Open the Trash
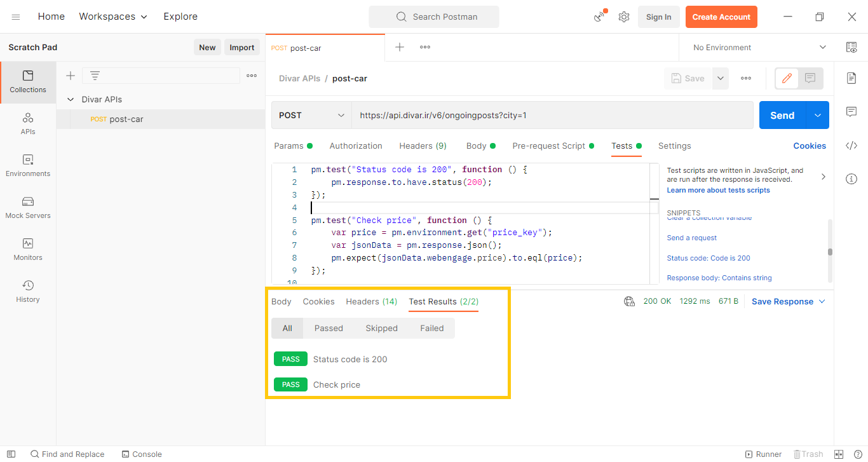This screenshot has height=462, width=868. pyautogui.click(x=808, y=454)
